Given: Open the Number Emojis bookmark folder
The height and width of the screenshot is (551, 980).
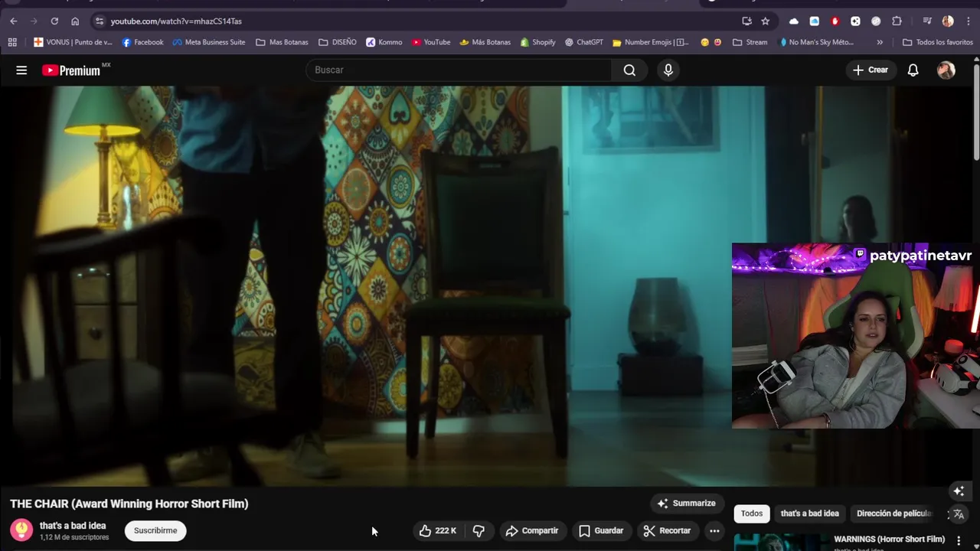Looking at the screenshot, I should (651, 42).
